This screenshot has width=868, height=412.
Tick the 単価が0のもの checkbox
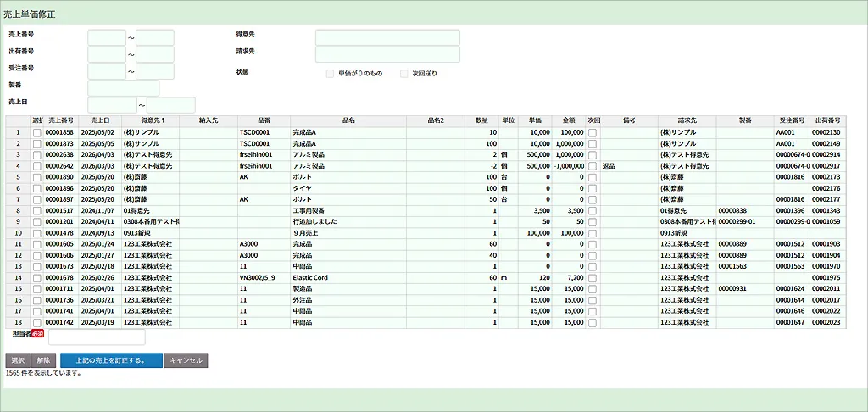point(330,73)
